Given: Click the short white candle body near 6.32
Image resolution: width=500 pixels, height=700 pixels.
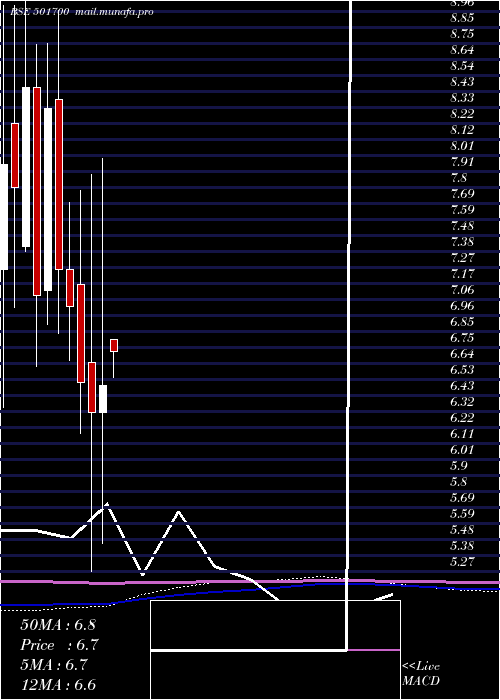Looking at the screenshot, I should (x=103, y=399).
